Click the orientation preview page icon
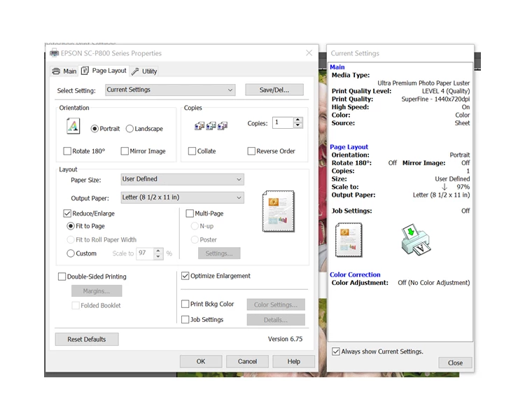 pos(73,126)
